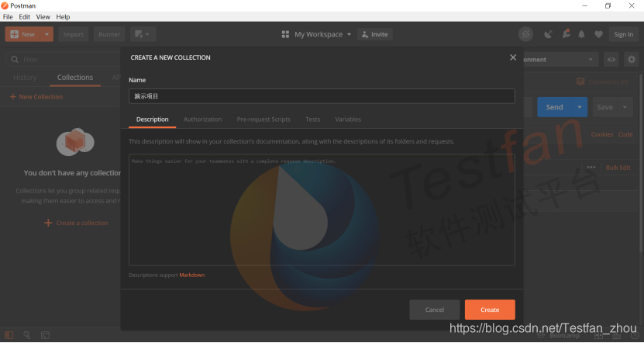Expand the New button dropdown arrow

pos(46,34)
